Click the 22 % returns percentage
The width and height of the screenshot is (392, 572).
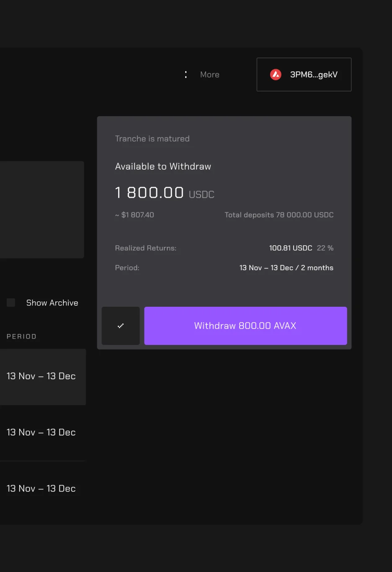(x=325, y=248)
